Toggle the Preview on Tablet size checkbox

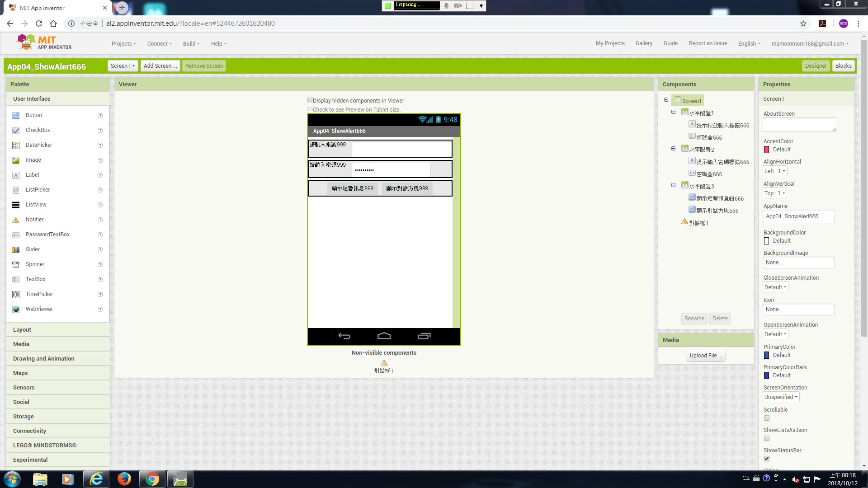[310, 109]
